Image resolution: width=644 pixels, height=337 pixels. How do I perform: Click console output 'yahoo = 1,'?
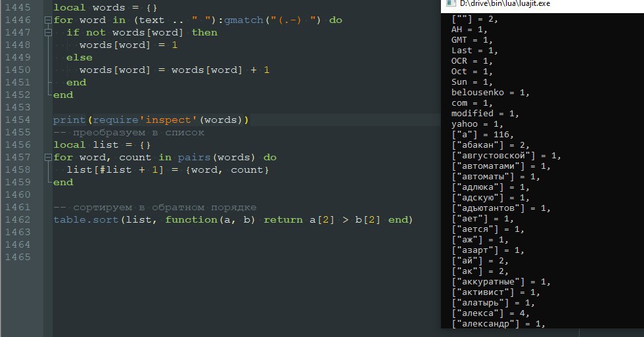477,124
